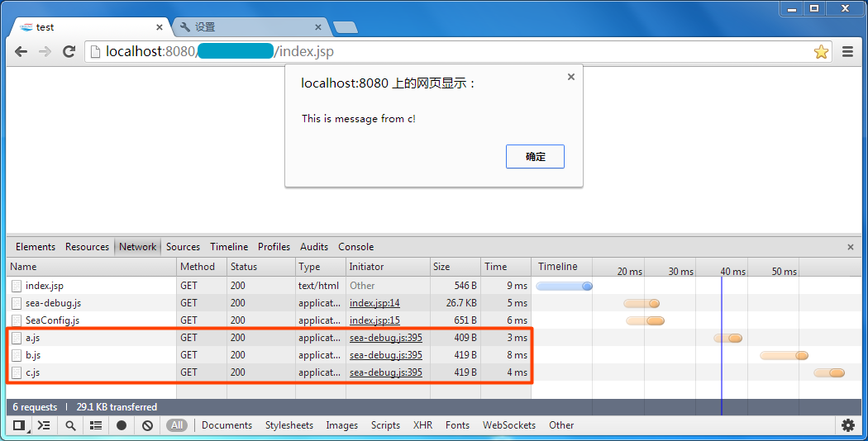Select the Network panel tab

[138, 247]
